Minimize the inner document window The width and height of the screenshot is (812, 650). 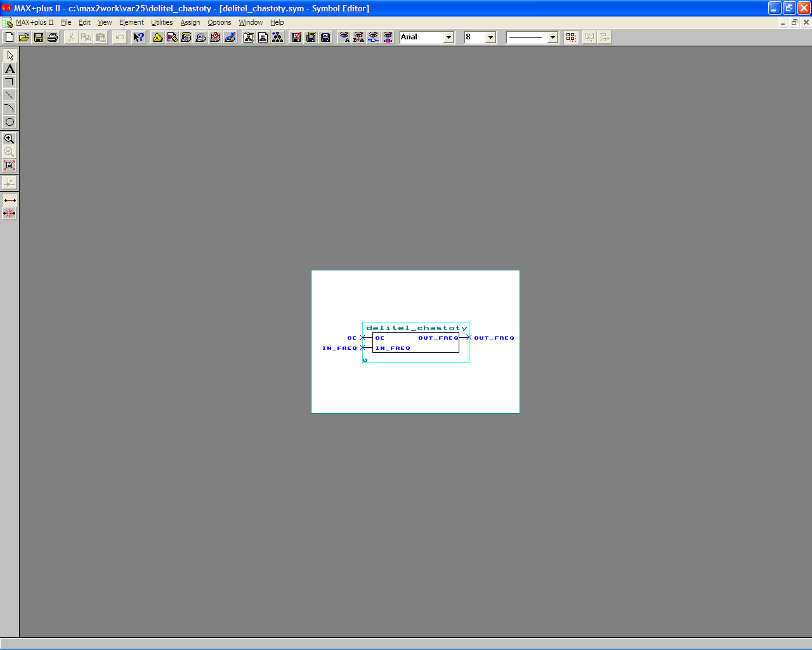pyautogui.click(x=783, y=22)
